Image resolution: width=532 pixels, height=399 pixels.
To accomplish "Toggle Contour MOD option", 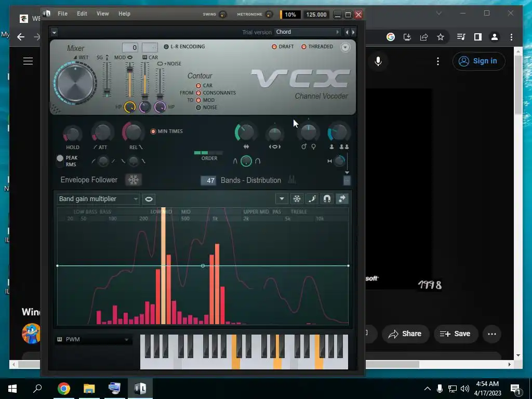I will coord(198,100).
